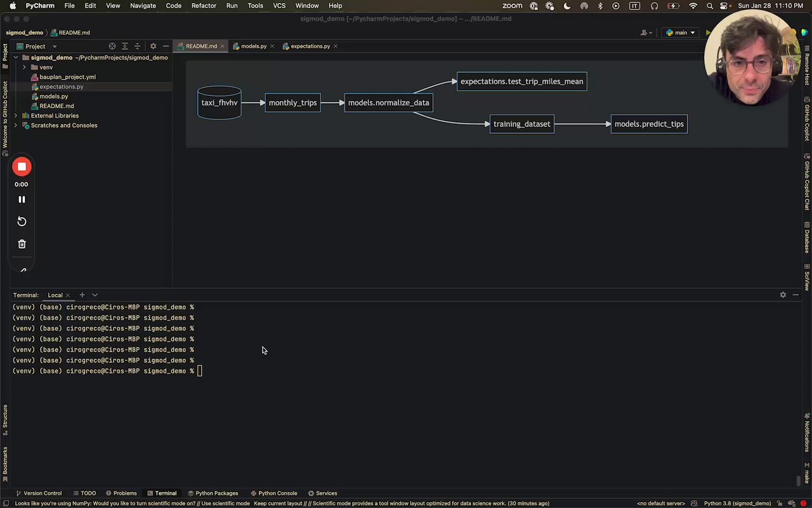Add a new terminal session tab

pyautogui.click(x=82, y=295)
